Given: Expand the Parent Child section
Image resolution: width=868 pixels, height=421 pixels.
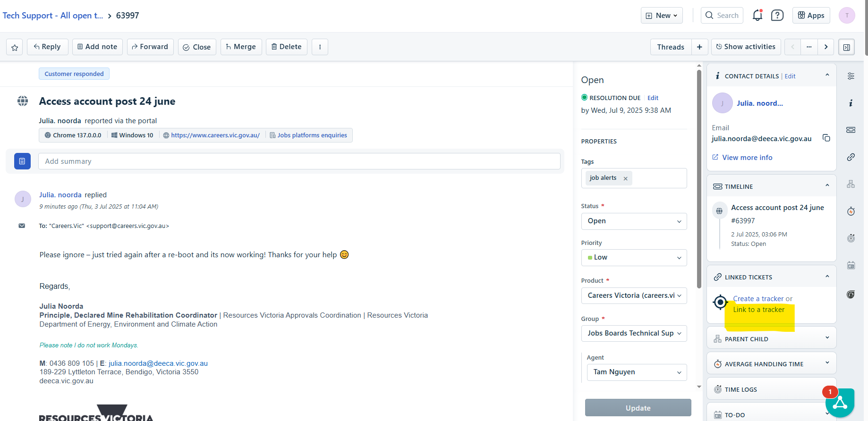Looking at the screenshot, I should pos(827,338).
